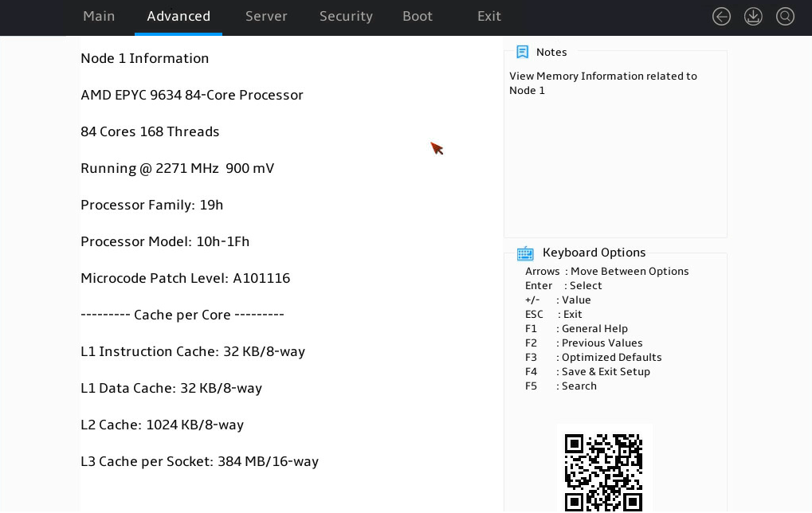
Task: Switch to the Main tab
Action: [99, 16]
